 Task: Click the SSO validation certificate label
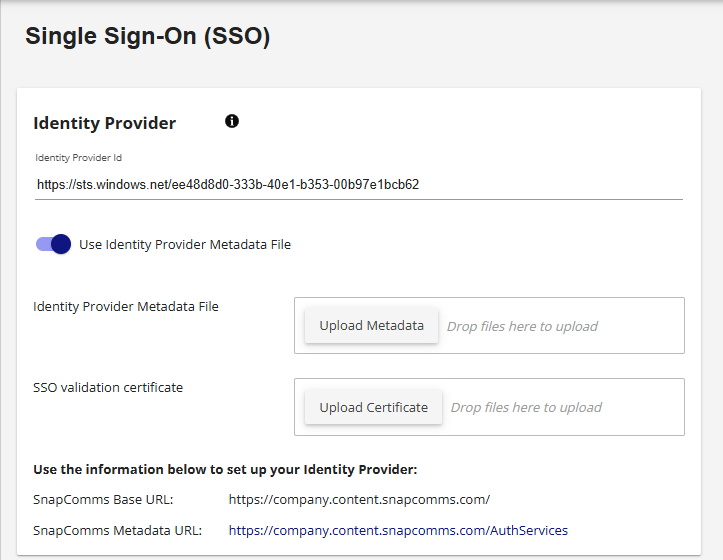(108, 387)
